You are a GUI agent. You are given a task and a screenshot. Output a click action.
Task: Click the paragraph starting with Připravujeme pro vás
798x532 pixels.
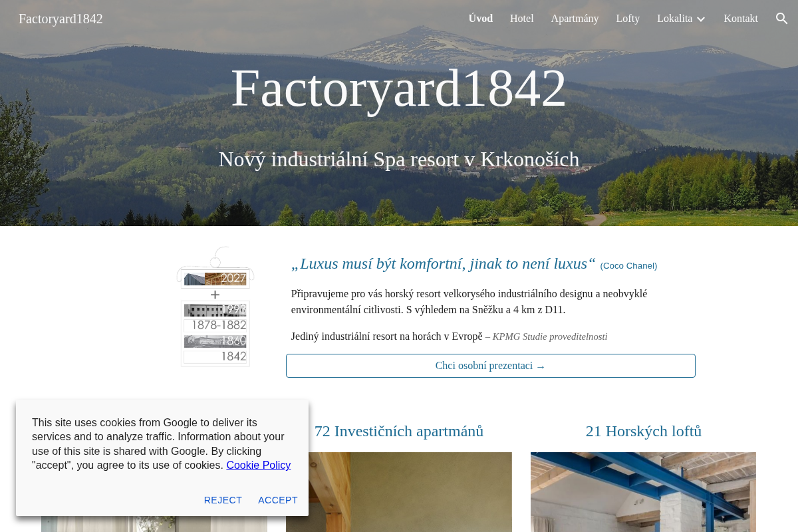(469, 302)
